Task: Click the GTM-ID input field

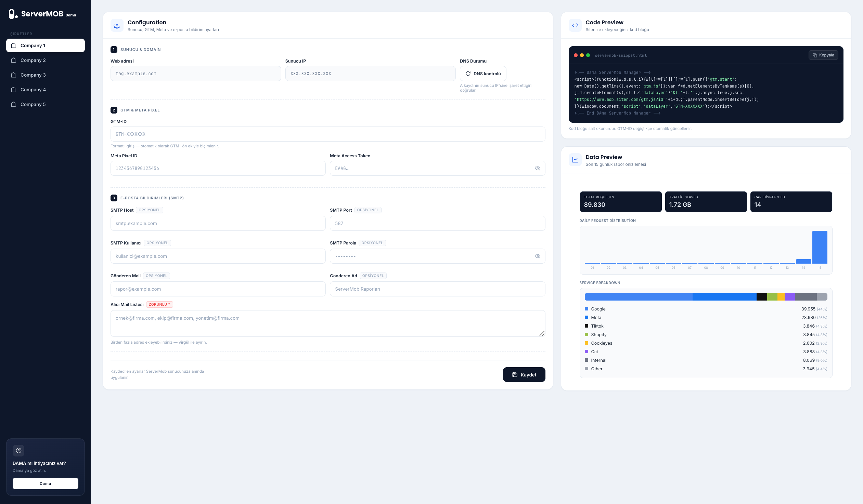Action: pos(328,134)
